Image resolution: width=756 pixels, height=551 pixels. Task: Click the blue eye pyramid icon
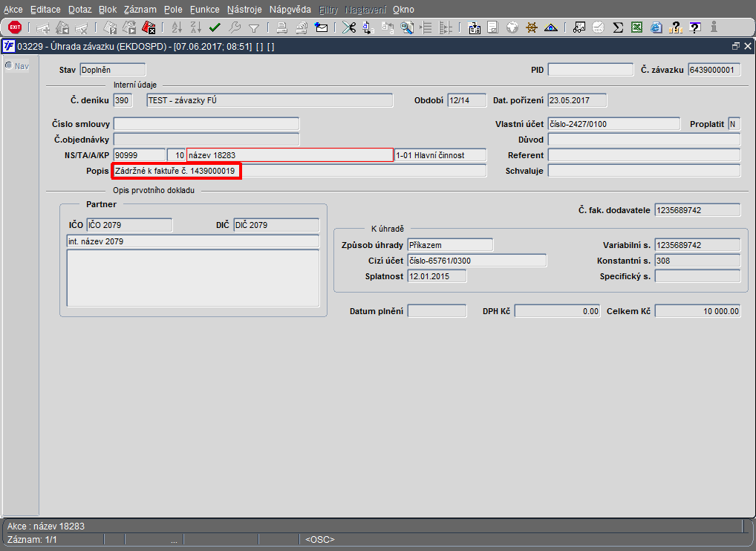pos(550,28)
